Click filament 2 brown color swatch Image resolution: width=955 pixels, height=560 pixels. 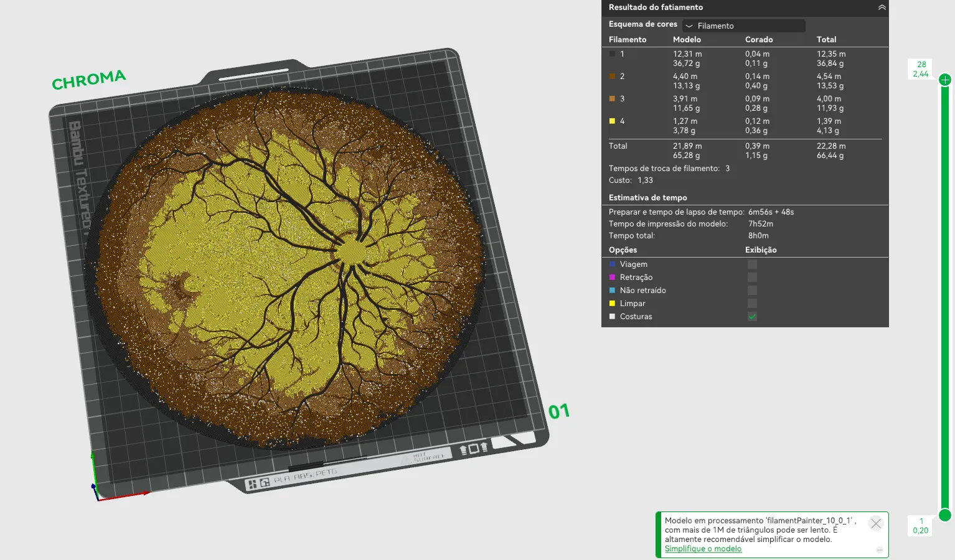coord(612,77)
